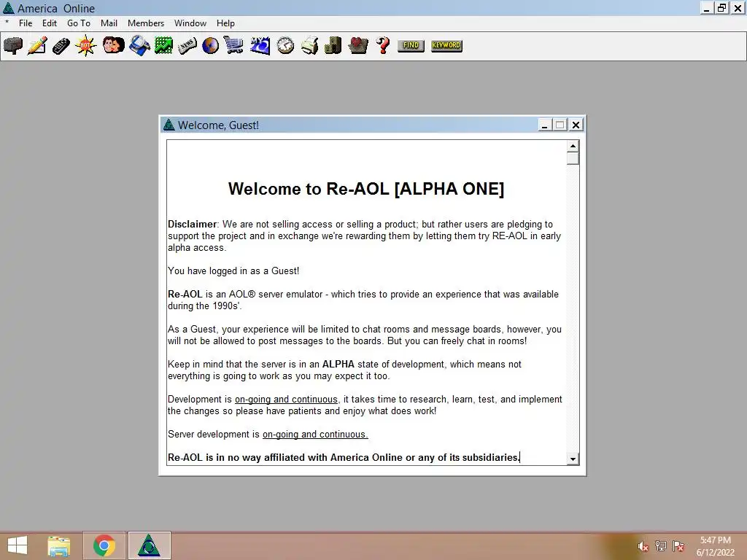
Task: Click the bold "ALPHA" word in the paragraph
Action: (x=338, y=365)
